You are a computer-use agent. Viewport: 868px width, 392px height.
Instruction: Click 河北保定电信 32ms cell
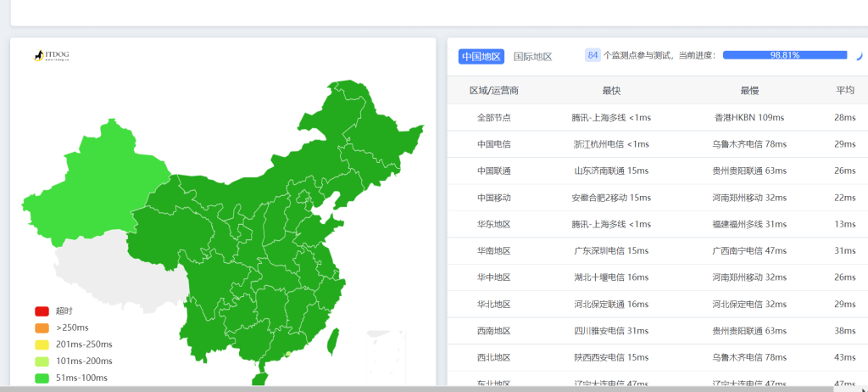[749, 304]
